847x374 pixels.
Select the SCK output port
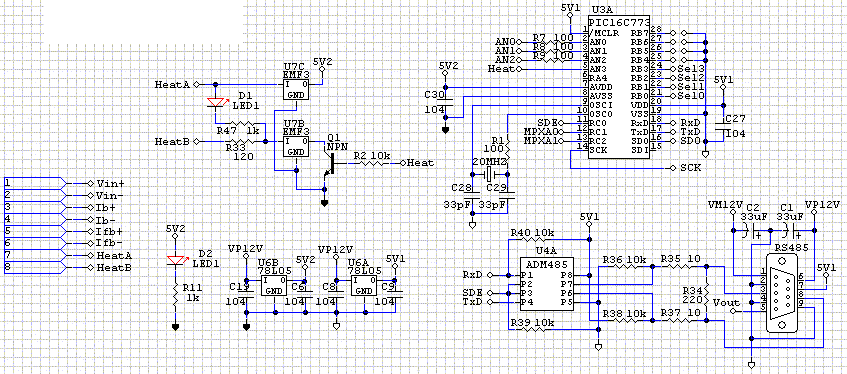coord(685,168)
